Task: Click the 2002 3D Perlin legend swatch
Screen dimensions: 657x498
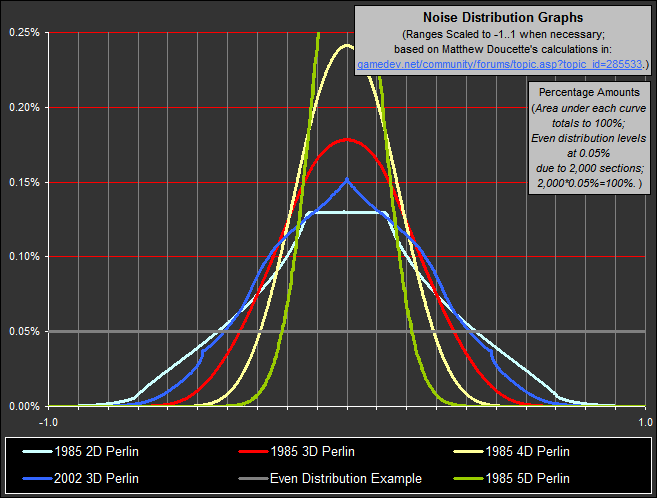Action: coord(38,478)
